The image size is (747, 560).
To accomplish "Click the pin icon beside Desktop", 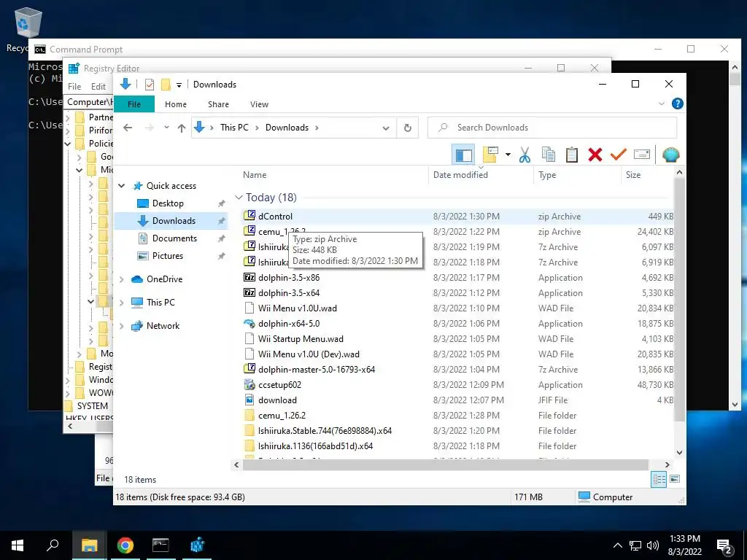I will (x=221, y=204).
